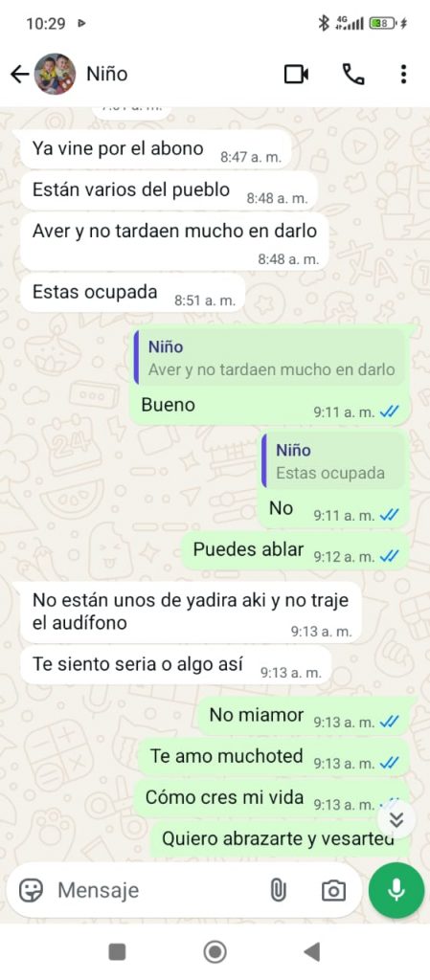Tap the Android back triangle button
The width and height of the screenshot is (430, 980).
pyautogui.click(x=312, y=952)
